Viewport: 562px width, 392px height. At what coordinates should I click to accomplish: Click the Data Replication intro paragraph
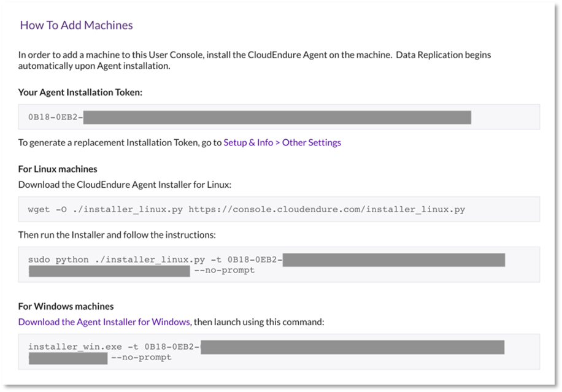255,60
